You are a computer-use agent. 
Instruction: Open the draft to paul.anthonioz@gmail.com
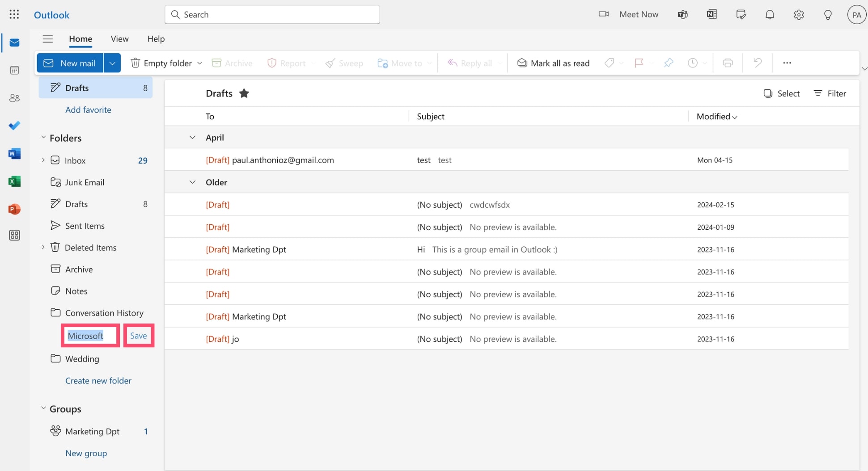coord(506,160)
